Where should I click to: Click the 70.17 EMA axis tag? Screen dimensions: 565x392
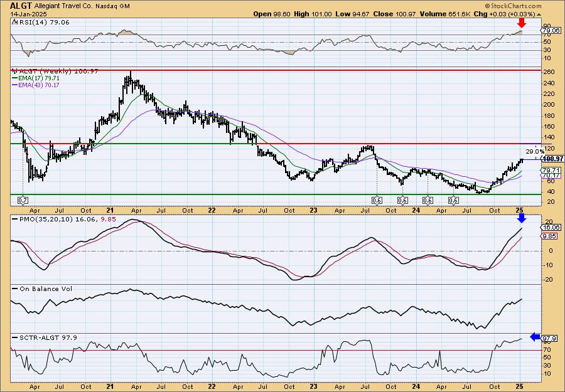point(552,175)
